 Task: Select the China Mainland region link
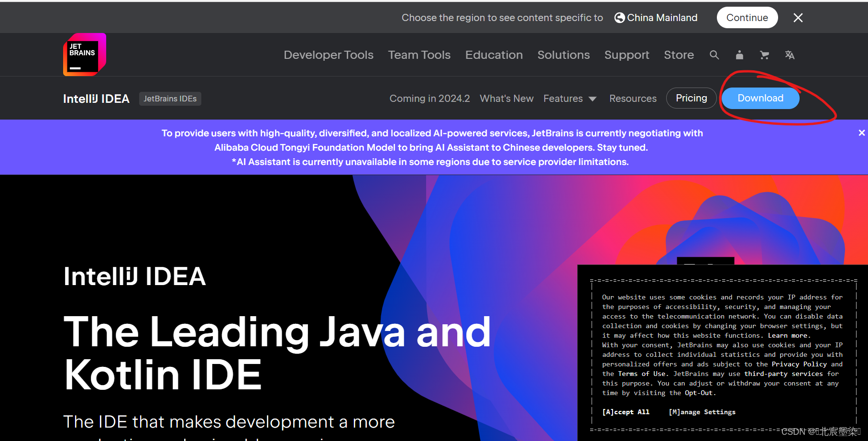(662, 18)
